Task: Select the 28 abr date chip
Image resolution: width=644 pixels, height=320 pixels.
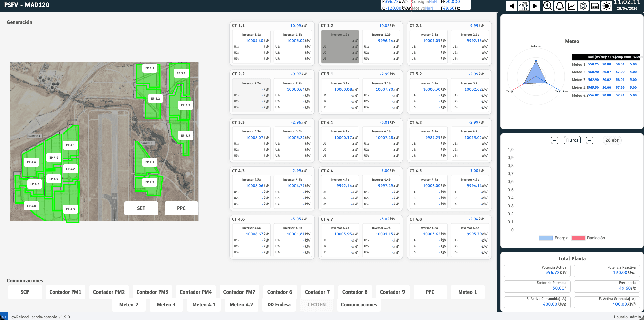Action: click(612, 140)
